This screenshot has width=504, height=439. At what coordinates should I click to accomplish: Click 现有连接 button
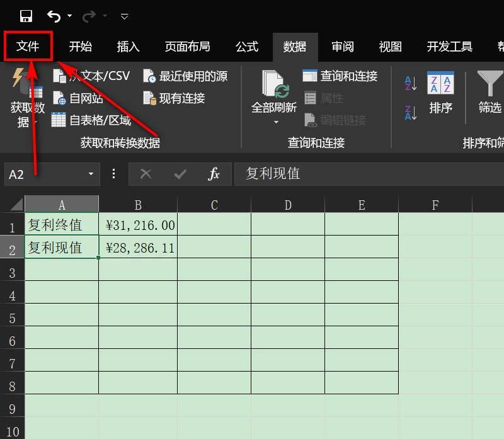(174, 98)
